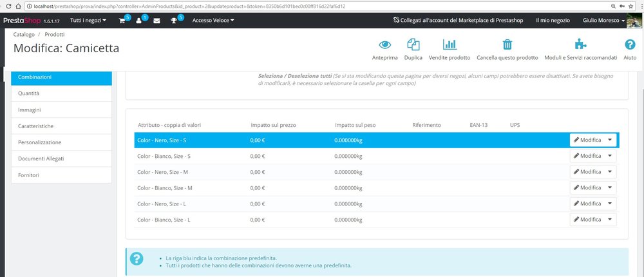Expand options arrow for Color - Nero, Size - M
Image resolution: width=644 pixels, height=277 pixels.
pyautogui.click(x=610, y=172)
